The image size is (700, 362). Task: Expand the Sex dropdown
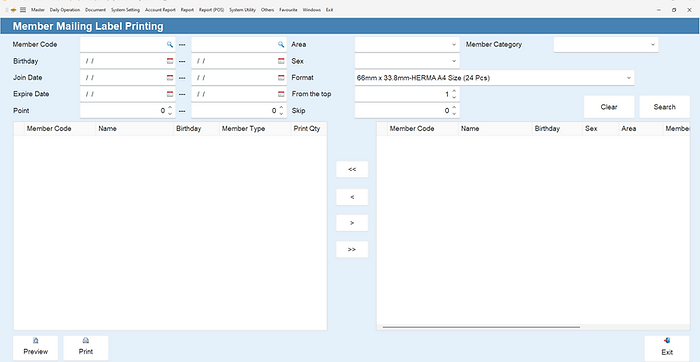click(454, 61)
